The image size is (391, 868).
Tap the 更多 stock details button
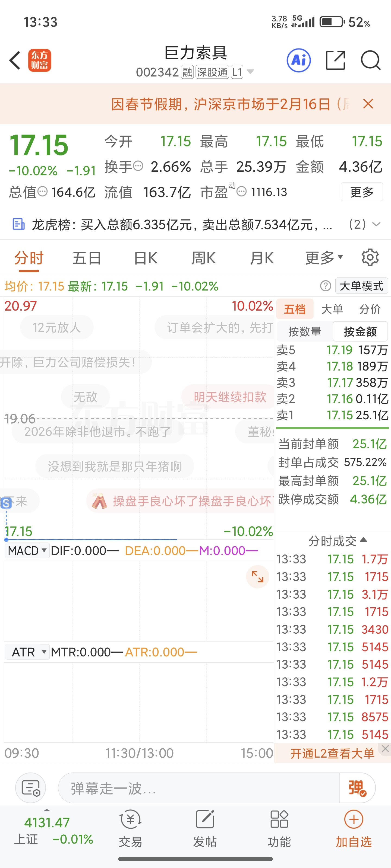point(362,192)
